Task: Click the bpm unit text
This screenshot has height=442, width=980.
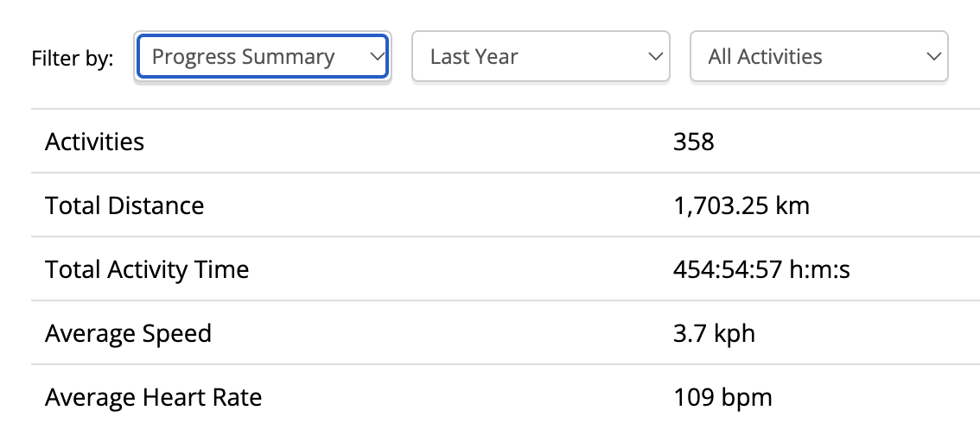Action: 747,398
